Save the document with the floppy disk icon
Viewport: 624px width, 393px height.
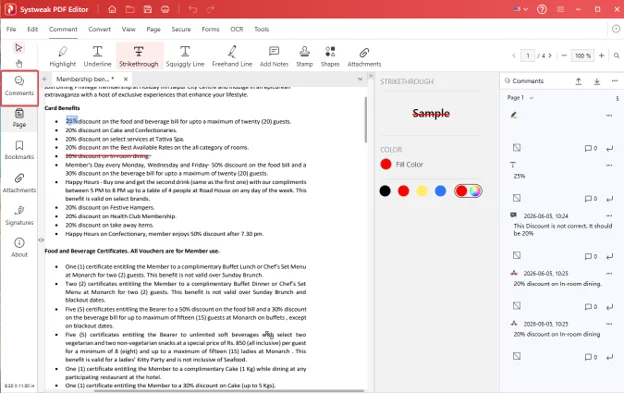[148, 9]
